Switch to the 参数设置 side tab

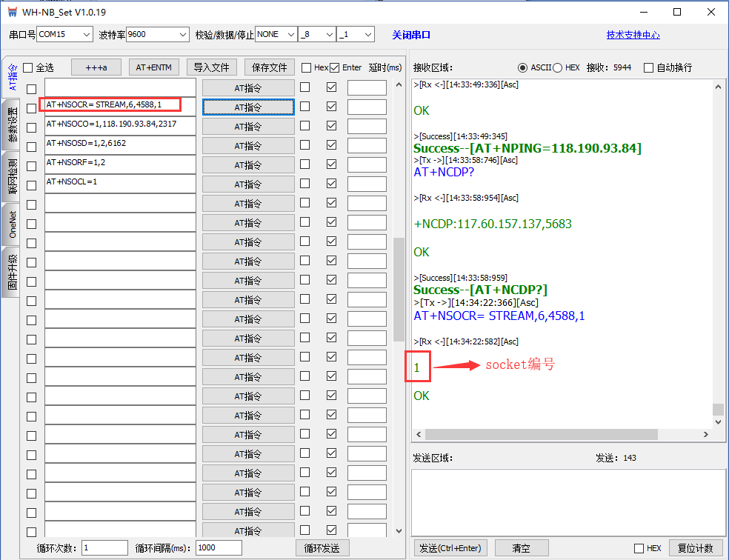tap(12, 124)
